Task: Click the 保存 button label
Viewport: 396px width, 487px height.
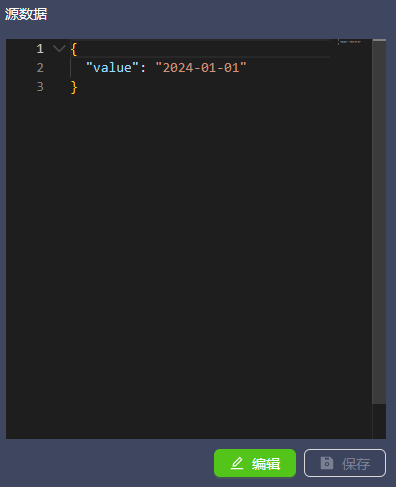Action: [x=356, y=464]
